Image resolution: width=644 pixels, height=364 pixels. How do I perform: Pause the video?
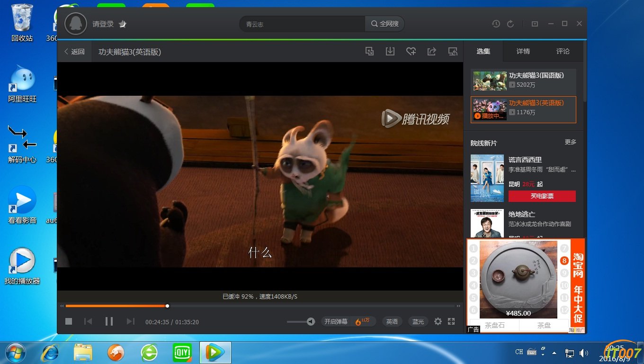point(109,321)
